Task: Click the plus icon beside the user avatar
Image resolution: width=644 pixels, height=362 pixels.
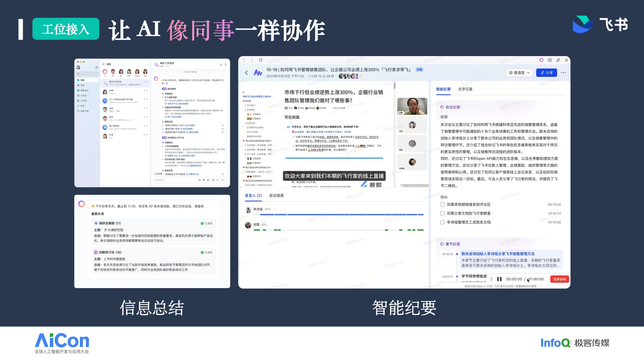Action: (96, 67)
